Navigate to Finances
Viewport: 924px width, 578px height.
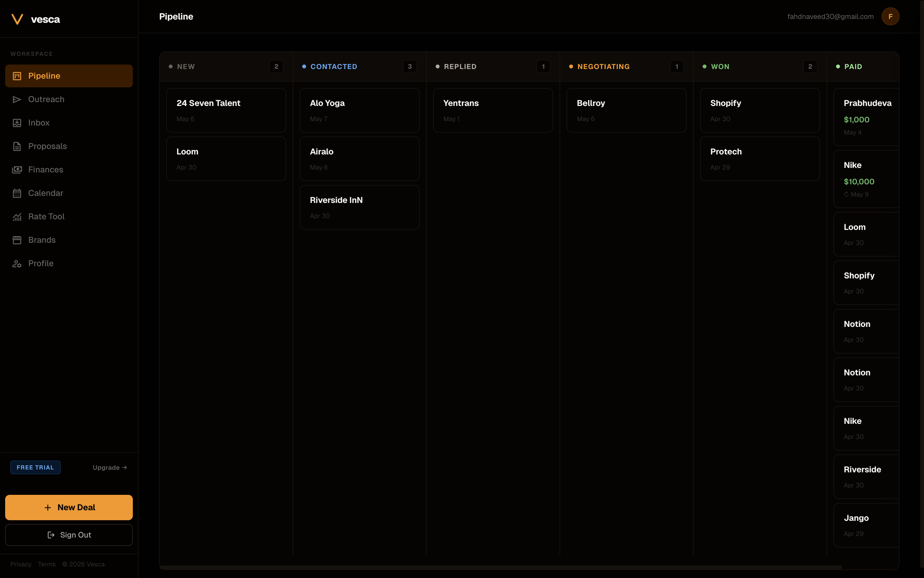point(69,170)
